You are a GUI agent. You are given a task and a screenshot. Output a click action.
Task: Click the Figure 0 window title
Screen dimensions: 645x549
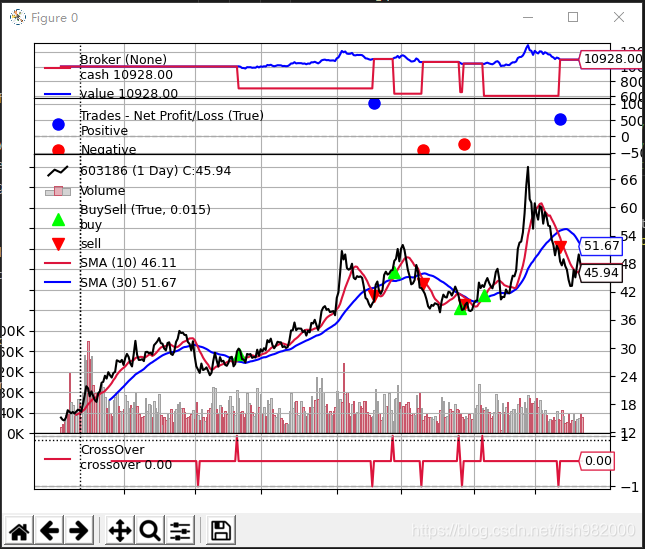pos(54,18)
